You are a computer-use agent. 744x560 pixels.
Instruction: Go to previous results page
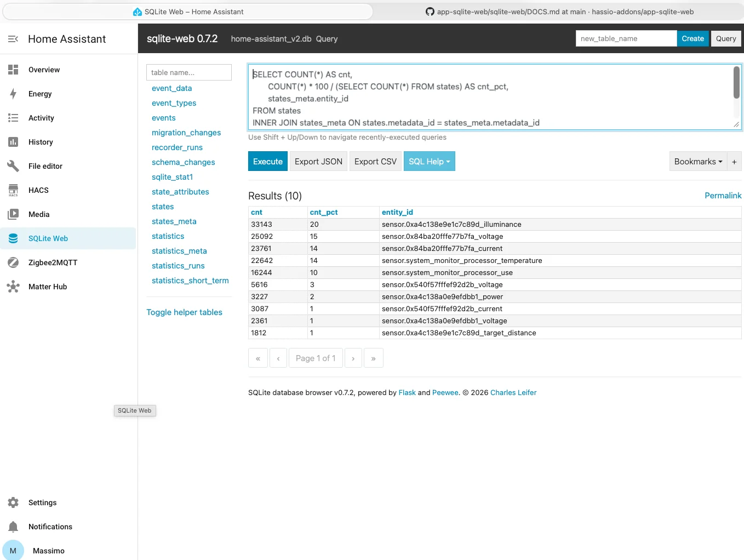click(278, 358)
